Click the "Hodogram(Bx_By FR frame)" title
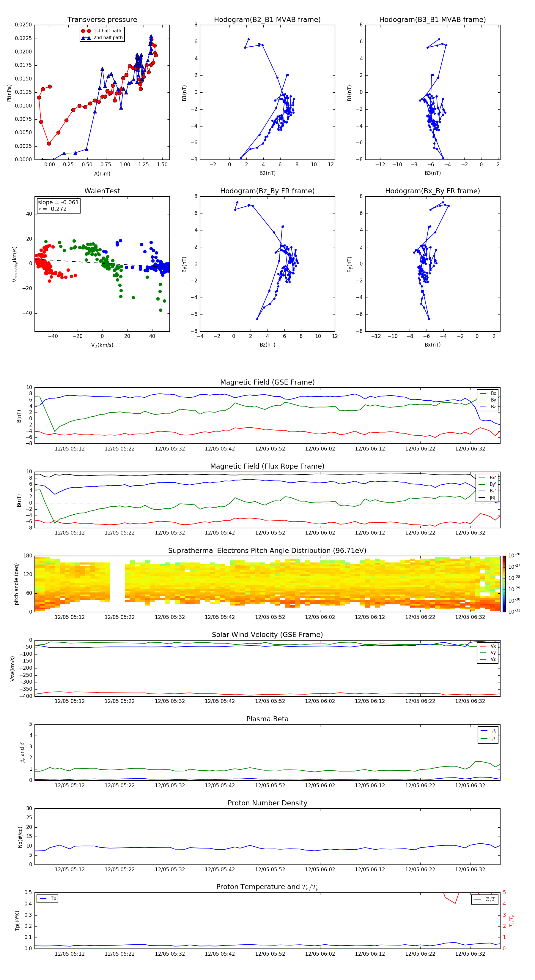Viewport: 535px width, 980px height. click(432, 191)
